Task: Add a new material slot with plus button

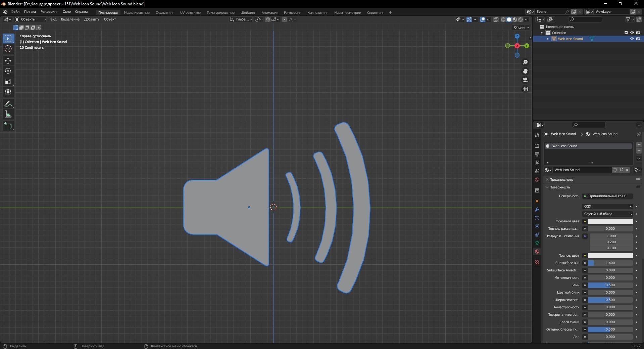Action: click(639, 145)
